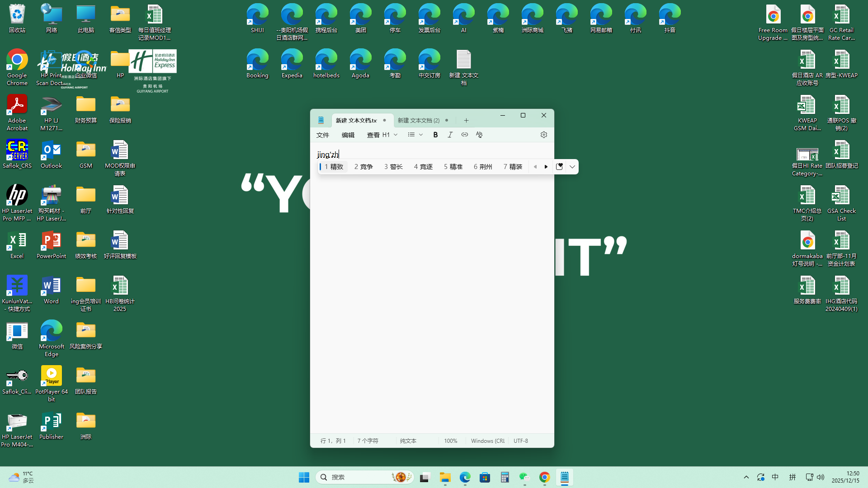Screen dimensions: 868x488
Task: Add a new Notepad tab
Action: point(466,120)
